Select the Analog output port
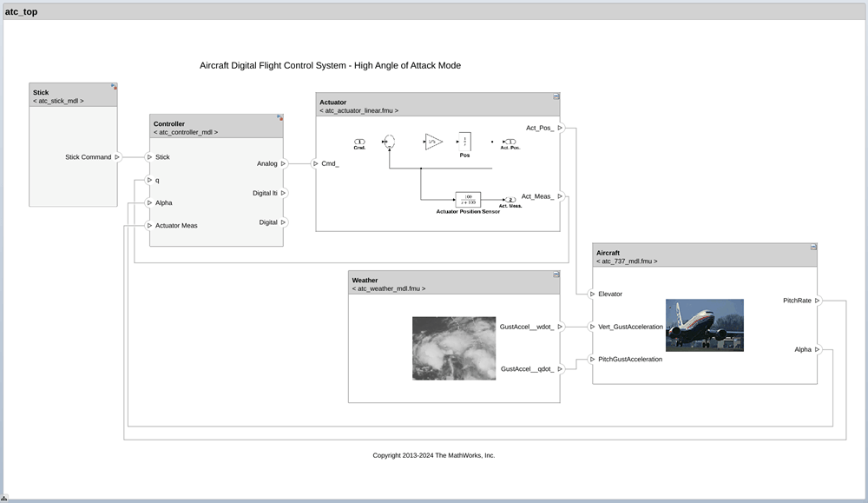The height and width of the screenshot is (503, 868). point(284,163)
